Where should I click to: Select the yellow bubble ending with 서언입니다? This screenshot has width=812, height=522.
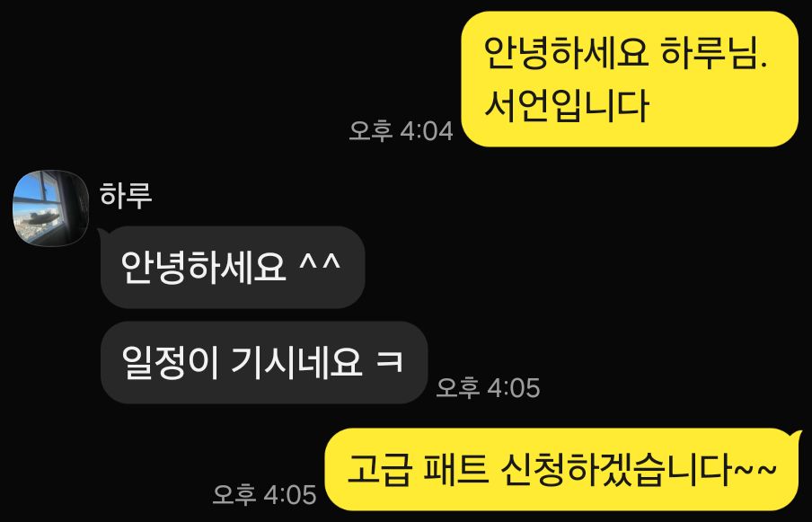(x=630, y=79)
